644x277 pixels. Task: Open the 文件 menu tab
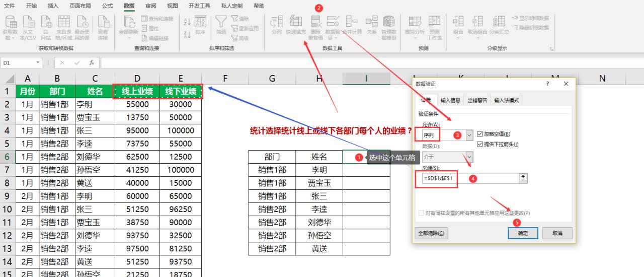(x=10, y=6)
